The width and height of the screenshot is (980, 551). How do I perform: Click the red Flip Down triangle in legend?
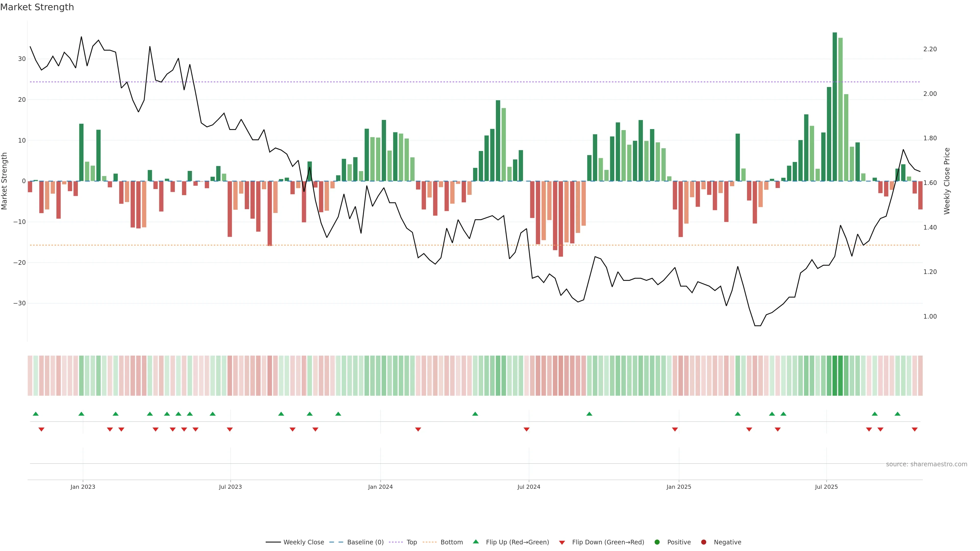pyautogui.click(x=562, y=543)
